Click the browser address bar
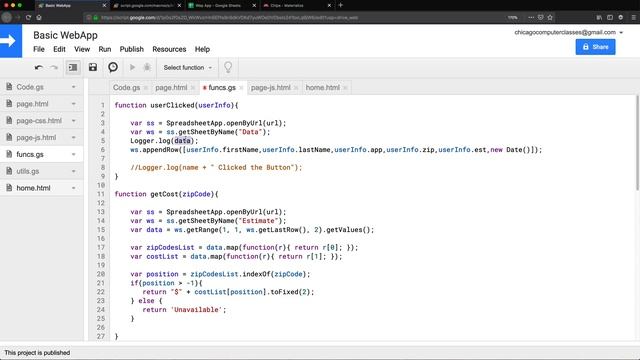 pyautogui.click(x=294, y=18)
